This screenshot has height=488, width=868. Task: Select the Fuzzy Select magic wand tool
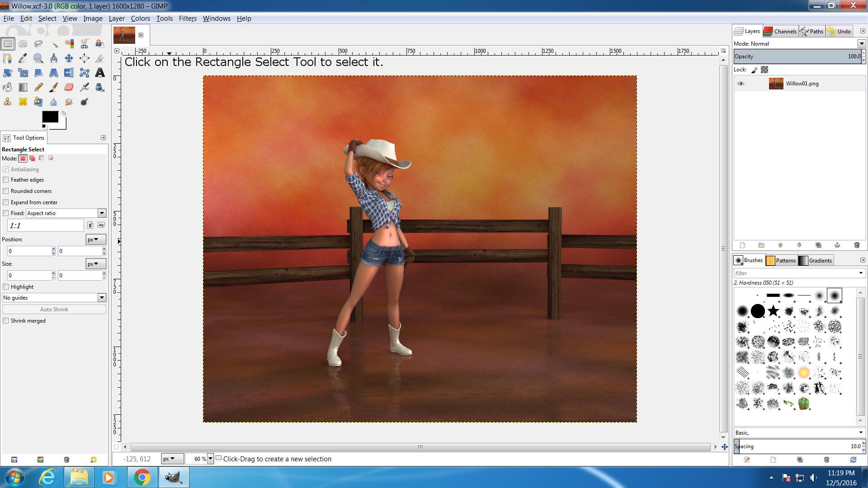pyautogui.click(x=54, y=44)
